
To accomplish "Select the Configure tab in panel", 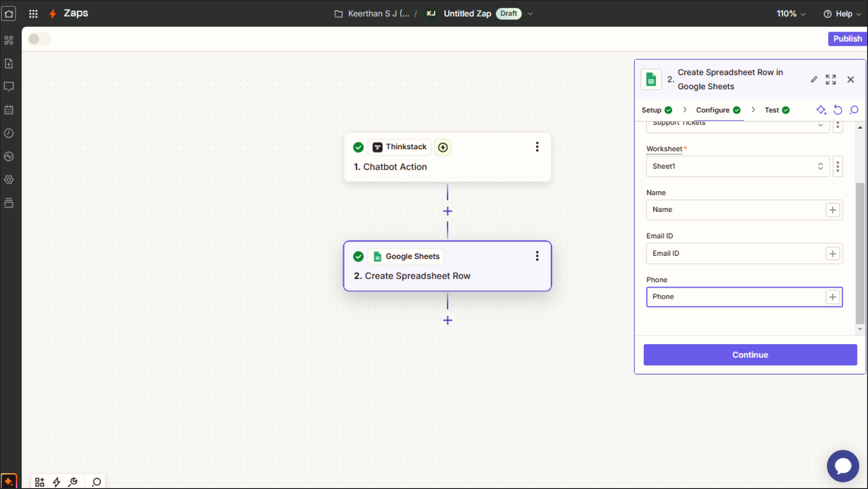I will pyautogui.click(x=713, y=110).
